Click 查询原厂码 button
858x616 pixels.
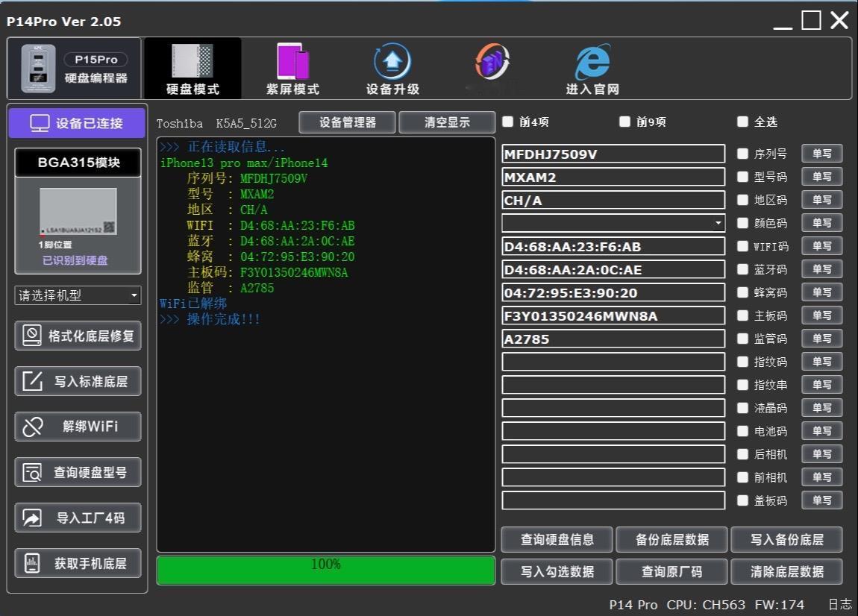tap(672, 571)
